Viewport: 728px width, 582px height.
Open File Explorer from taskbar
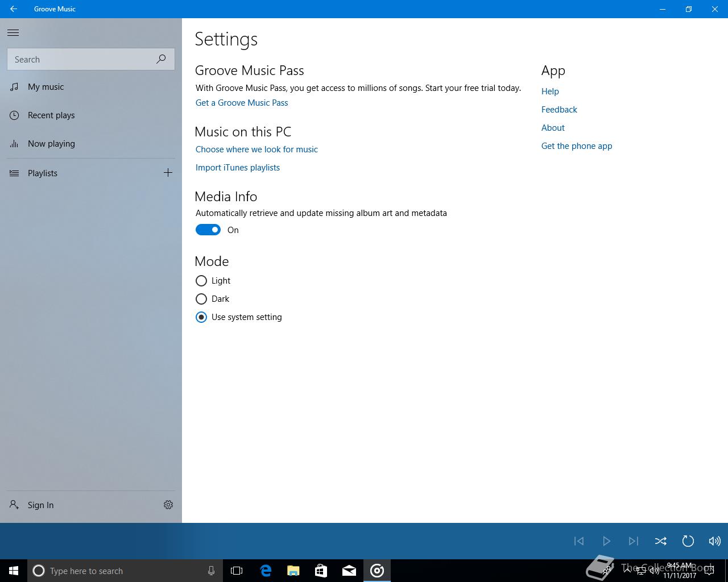coord(293,571)
